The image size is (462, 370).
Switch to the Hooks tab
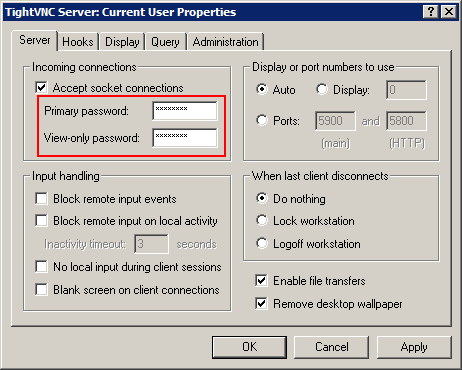coord(78,42)
